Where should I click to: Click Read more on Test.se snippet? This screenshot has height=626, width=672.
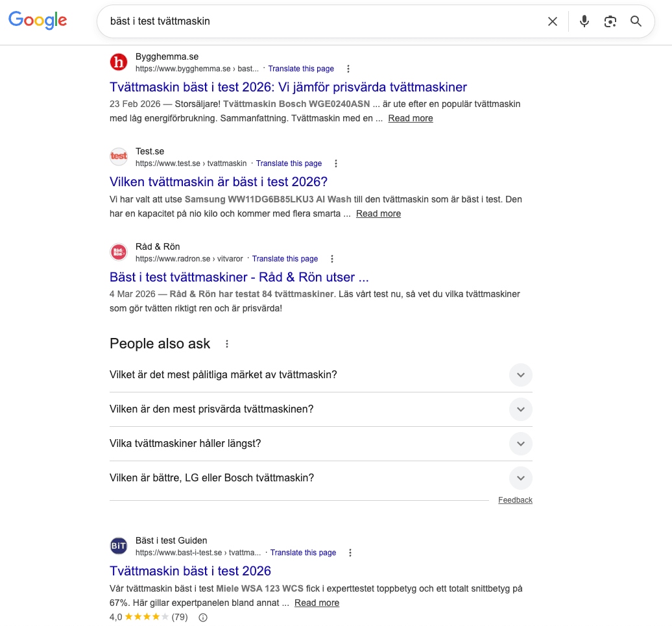tap(378, 213)
